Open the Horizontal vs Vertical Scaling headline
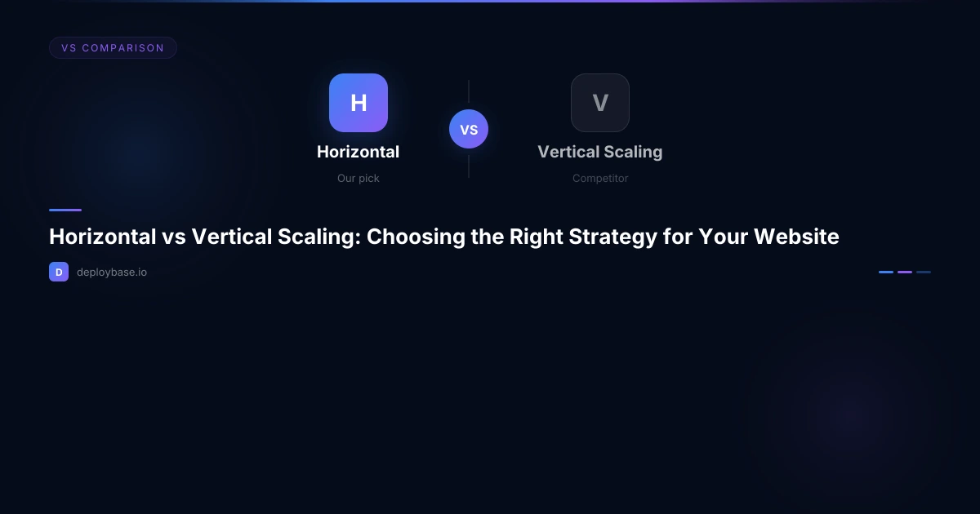The width and height of the screenshot is (980, 514). 443,237
